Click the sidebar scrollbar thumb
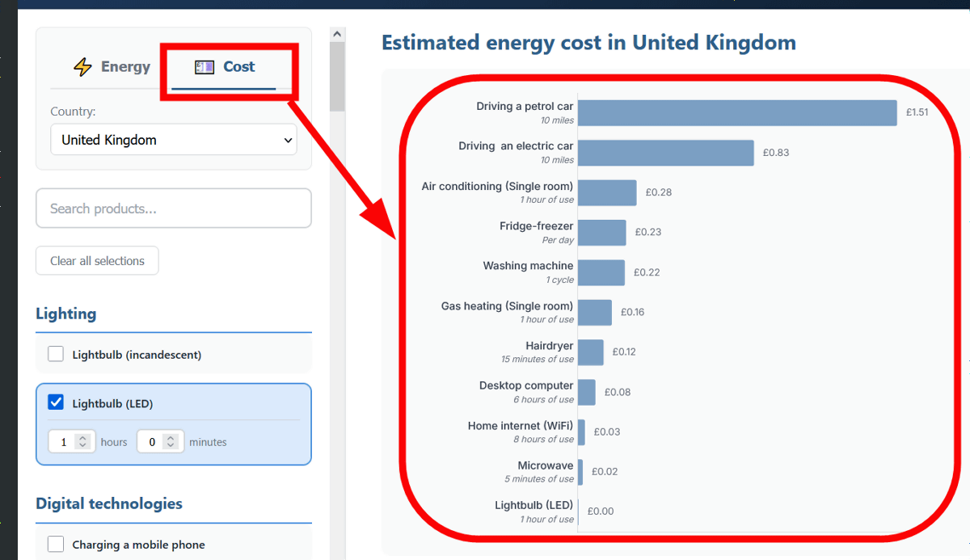Image resolution: width=970 pixels, height=560 pixels. pos(338,77)
